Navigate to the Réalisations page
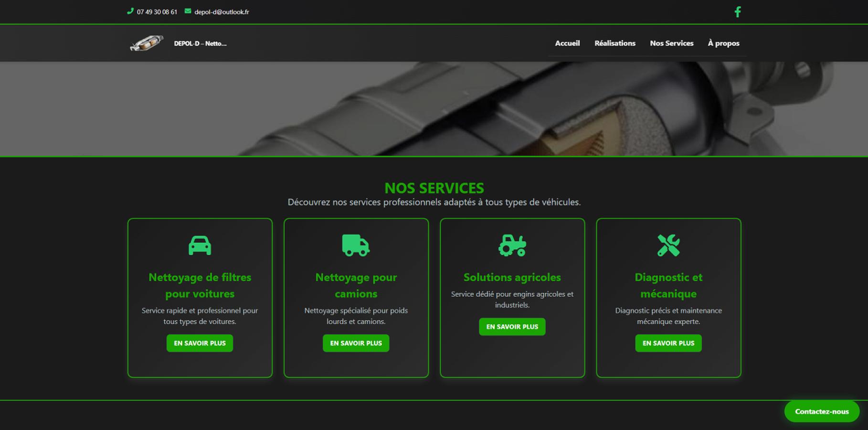 point(614,43)
